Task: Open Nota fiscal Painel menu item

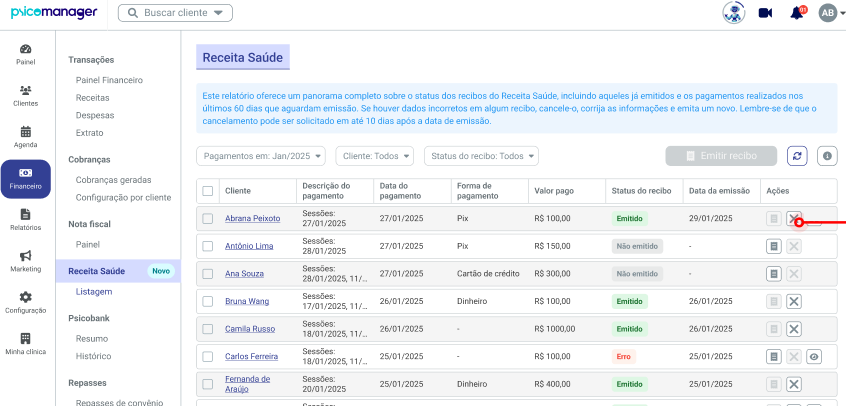Action: tap(87, 245)
